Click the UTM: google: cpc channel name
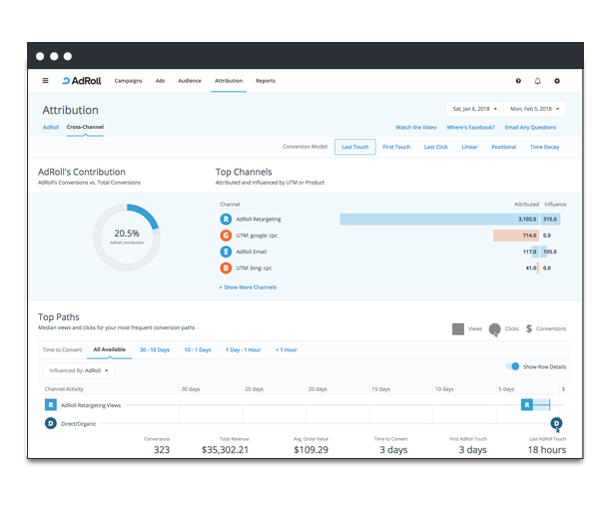The width and height of the screenshot is (612, 507). click(x=257, y=236)
